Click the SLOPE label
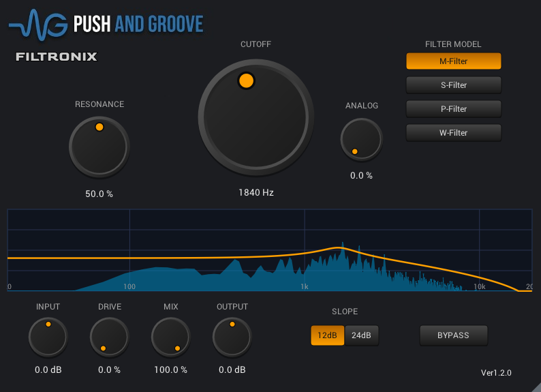The image size is (541, 392). (x=345, y=312)
